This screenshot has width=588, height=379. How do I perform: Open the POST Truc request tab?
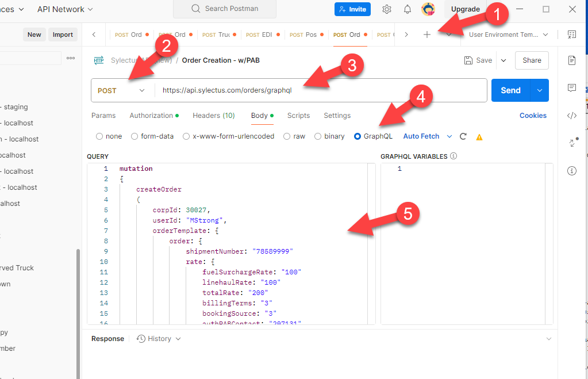219,35
